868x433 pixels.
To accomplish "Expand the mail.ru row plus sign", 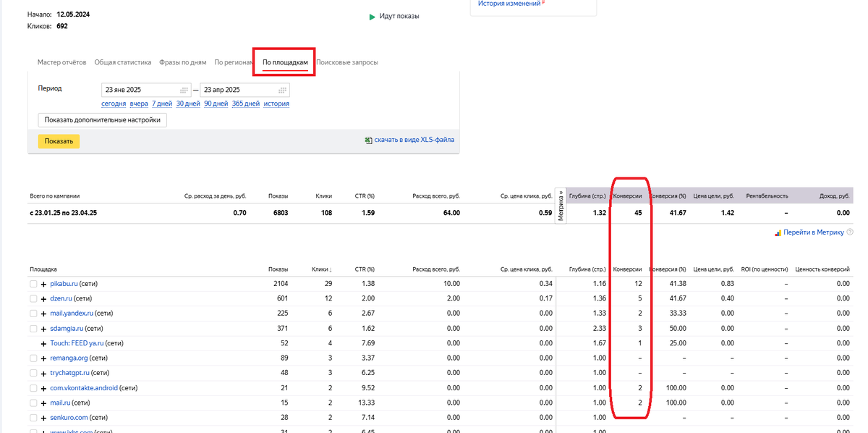I will coord(43,403).
